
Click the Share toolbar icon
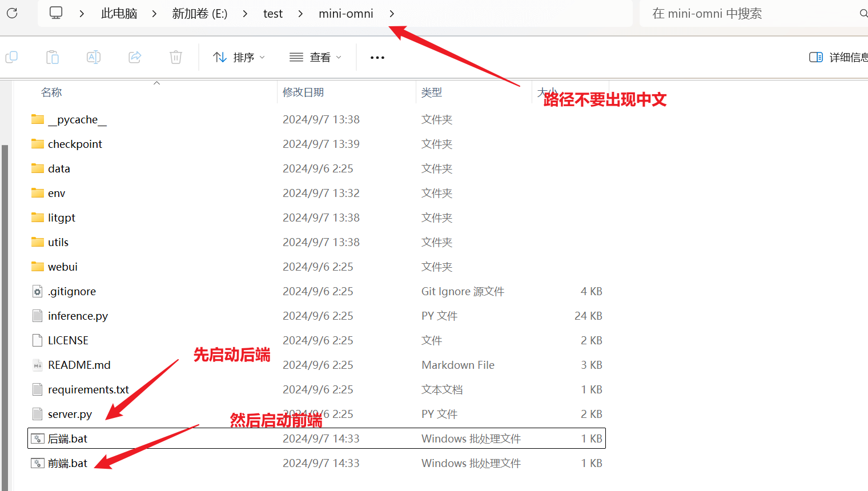pos(135,57)
